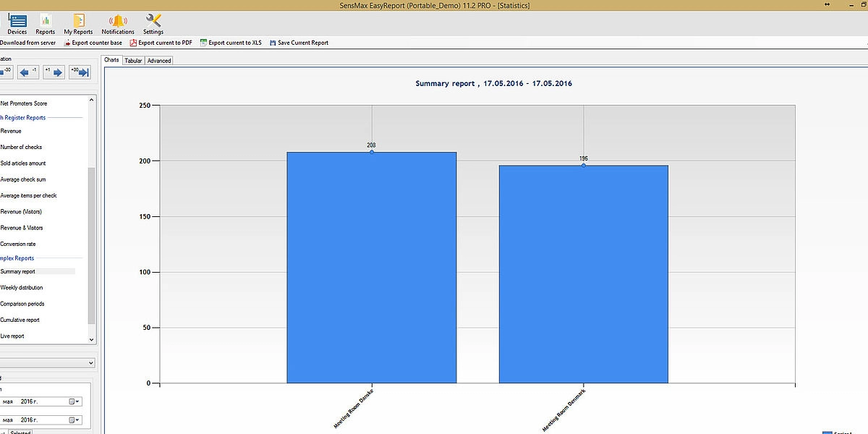Open My Reports
This screenshot has height=434, width=868.
tap(78, 24)
